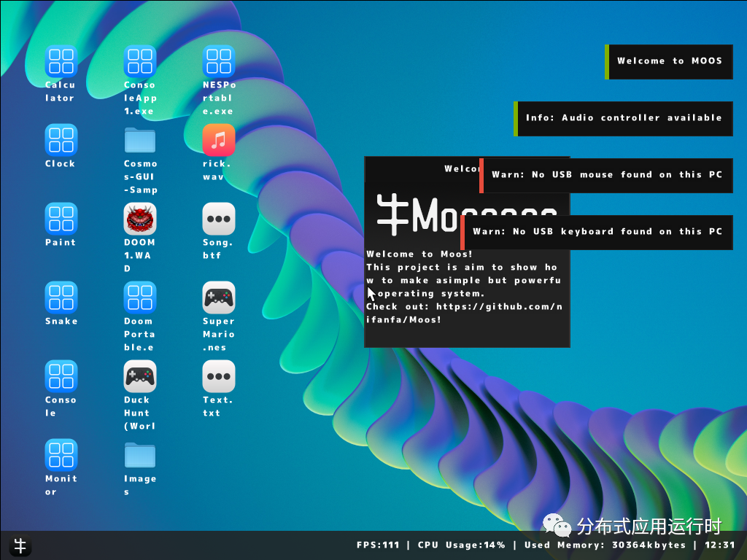Click the No USB mouse warning
This screenshot has height=560, width=747.
point(606,175)
